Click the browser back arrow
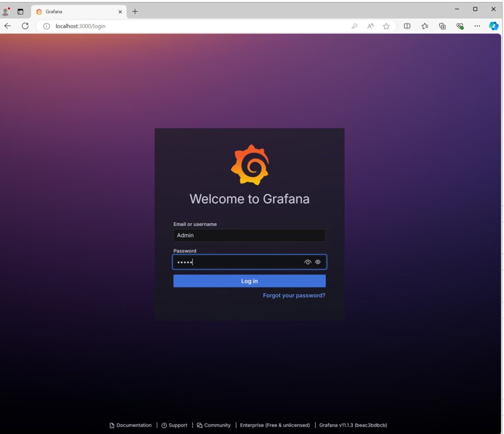Viewport: 504px width, 434px height. pos(8,26)
